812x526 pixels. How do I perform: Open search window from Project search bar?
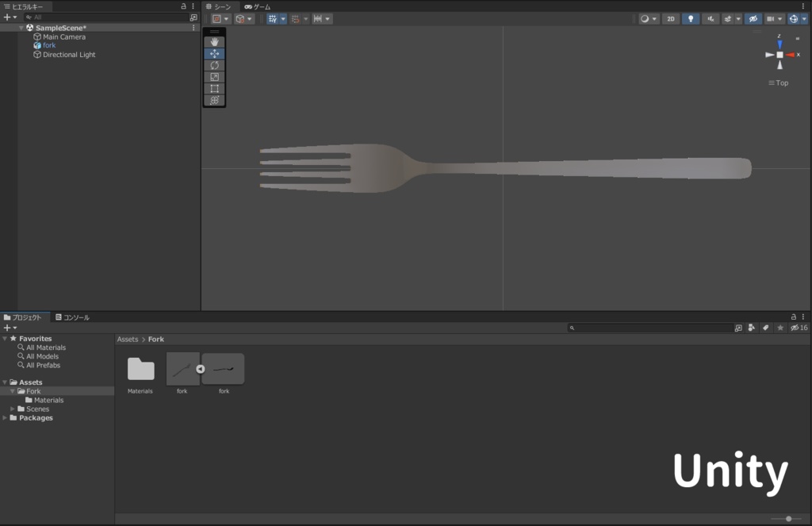point(738,328)
